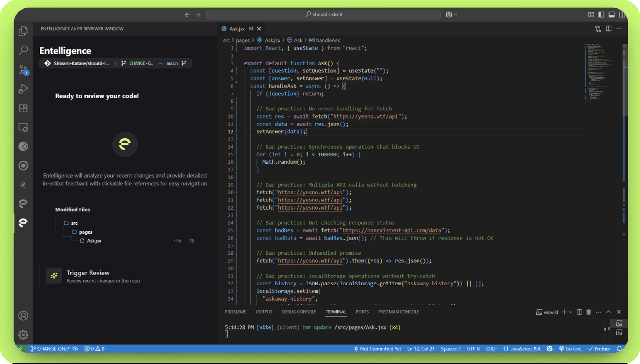Open the Explorer view in activity bar
This screenshot has height=364, width=640.
pos(23,31)
